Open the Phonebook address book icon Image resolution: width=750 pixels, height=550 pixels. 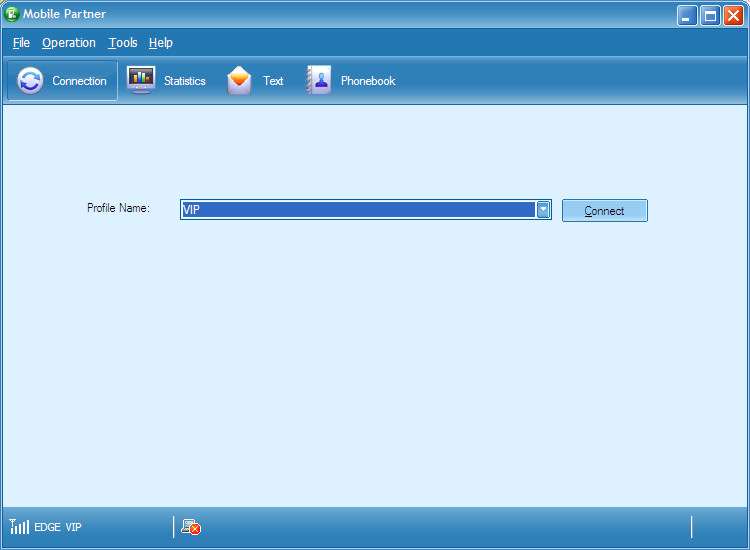point(319,80)
